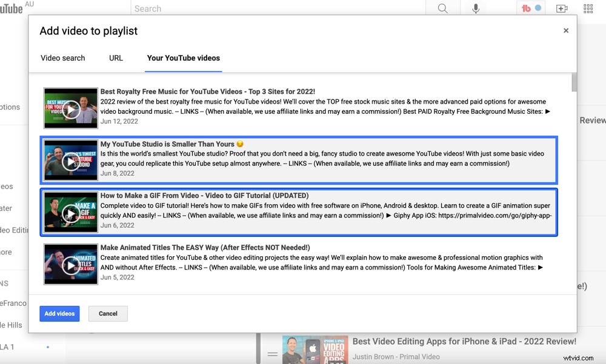The image size is (606, 364).
Task: Switch to the URL tab
Action: point(116,58)
